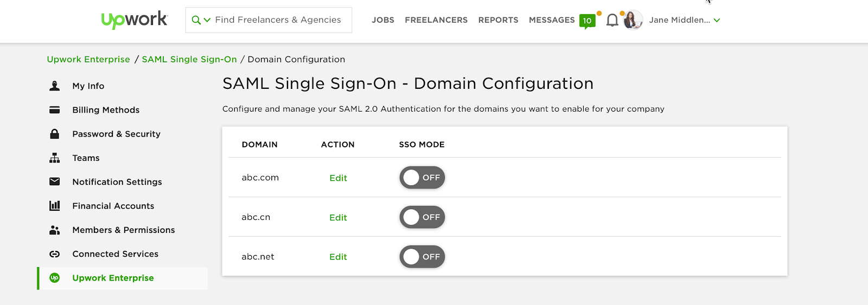The height and width of the screenshot is (305, 868).
Task: Click the Financial Accounts chart icon
Action: 55,206
